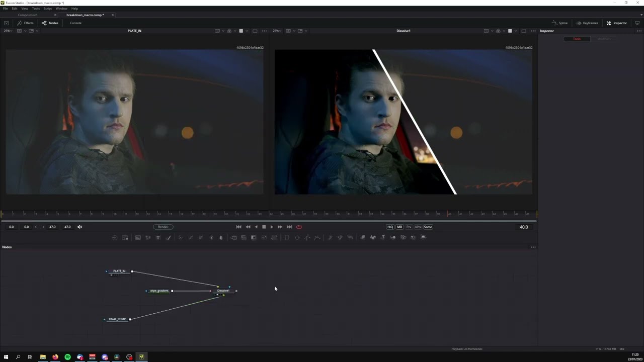The width and height of the screenshot is (644, 362).
Task: Select the Dissolve1 node
Action: [223, 291]
